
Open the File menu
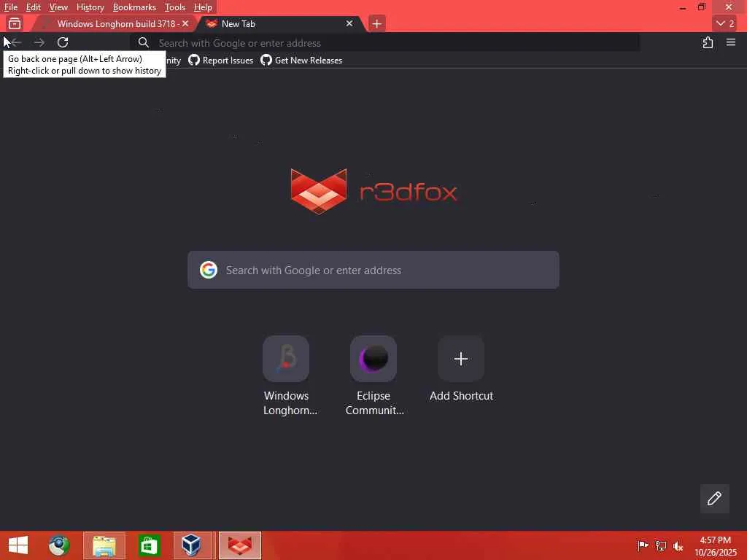[x=10, y=7]
